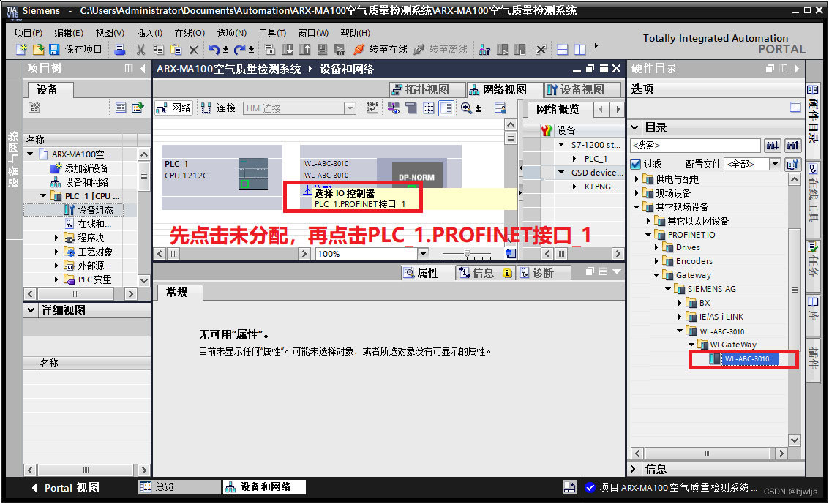Undo last action with blue arrow
The width and height of the screenshot is (829, 504).
[x=214, y=50]
